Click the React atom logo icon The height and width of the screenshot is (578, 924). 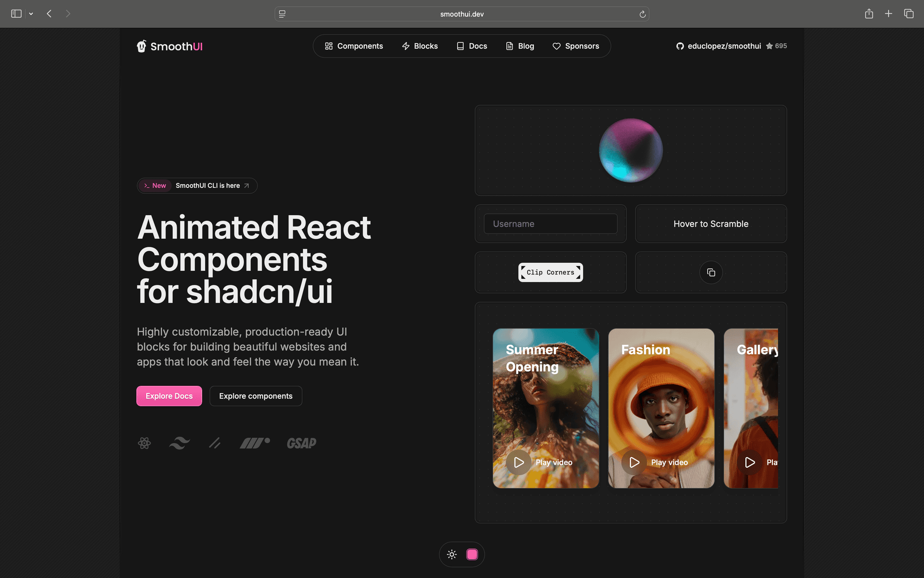click(x=144, y=443)
